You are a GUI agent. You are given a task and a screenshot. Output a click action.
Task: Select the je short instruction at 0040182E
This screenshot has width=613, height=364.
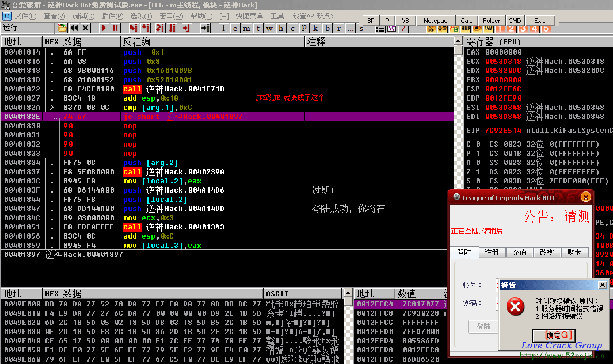[x=227, y=116]
